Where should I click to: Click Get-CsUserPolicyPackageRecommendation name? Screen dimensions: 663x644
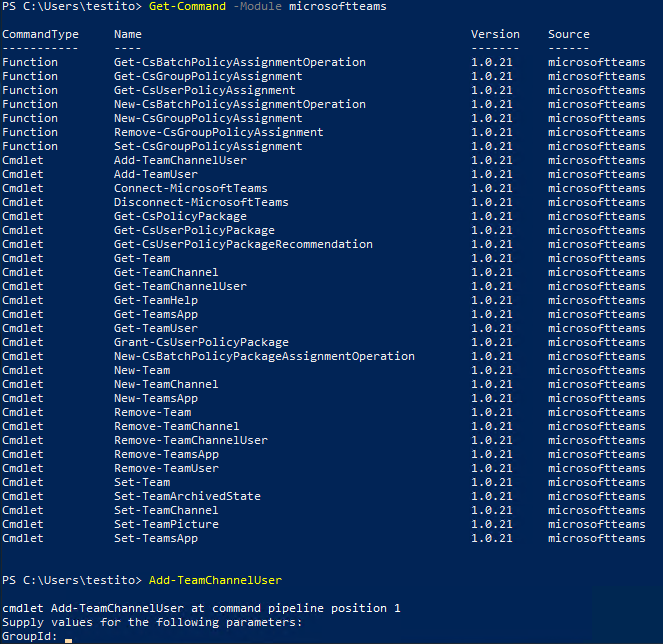pos(243,244)
